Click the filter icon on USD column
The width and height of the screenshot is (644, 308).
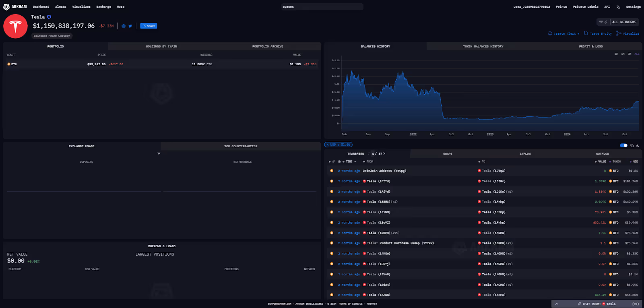pos(630,161)
